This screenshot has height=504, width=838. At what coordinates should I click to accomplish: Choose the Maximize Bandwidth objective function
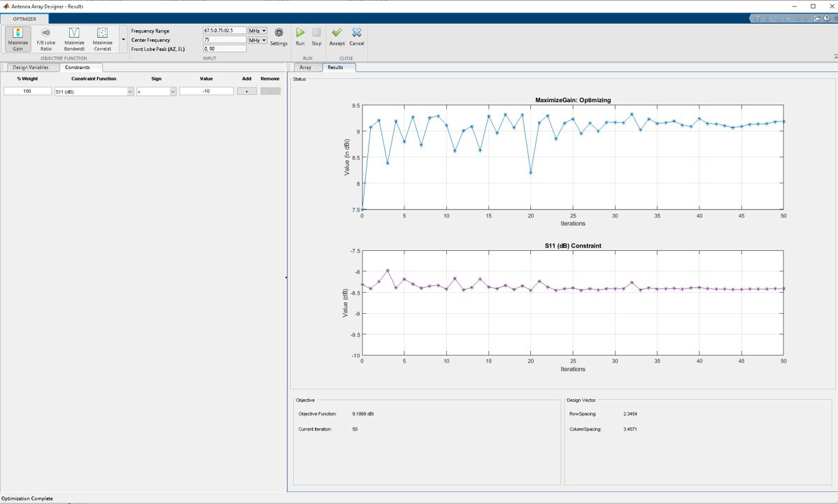[x=73, y=38]
